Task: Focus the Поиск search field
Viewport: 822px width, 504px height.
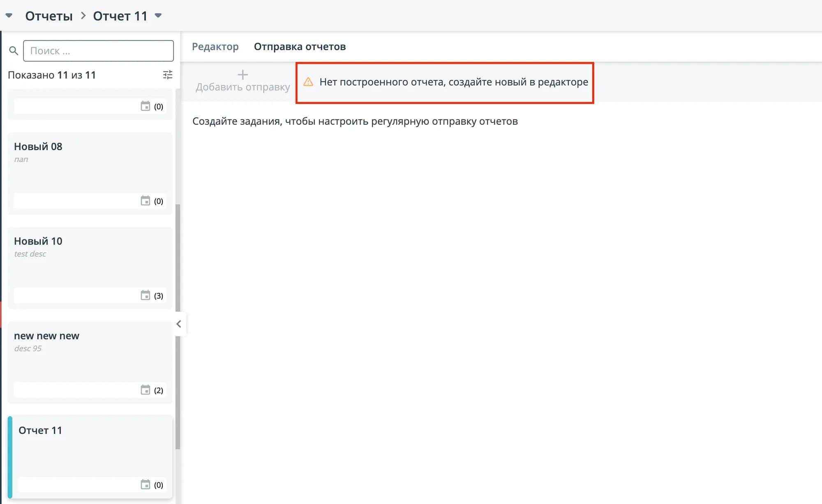Action: pyautogui.click(x=99, y=51)
